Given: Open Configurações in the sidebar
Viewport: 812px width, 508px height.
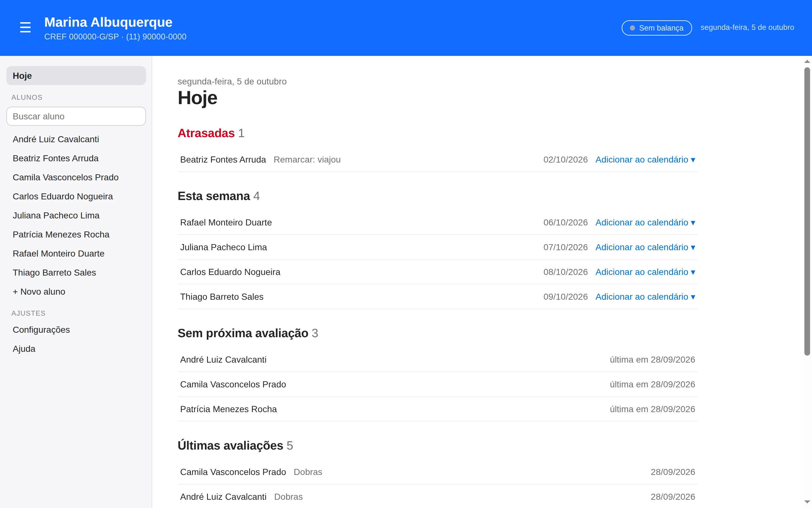Looking at the screenshot, I should [76, 330].
